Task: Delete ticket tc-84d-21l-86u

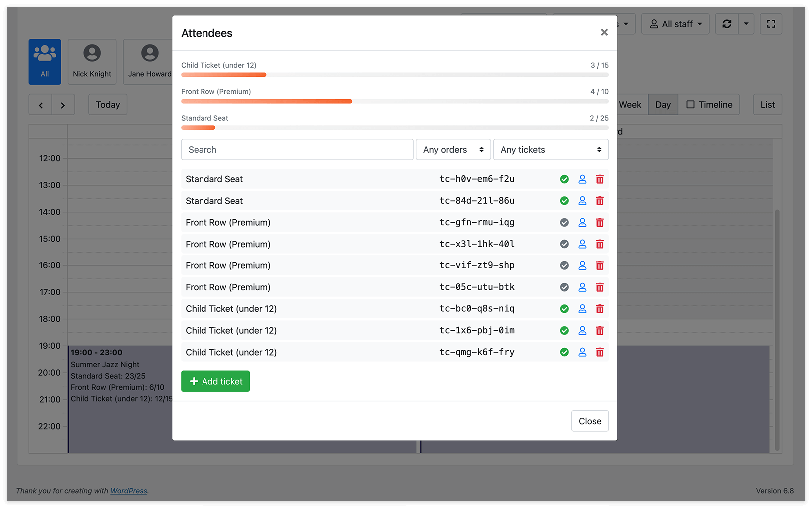Action: (x=600, y=201)
